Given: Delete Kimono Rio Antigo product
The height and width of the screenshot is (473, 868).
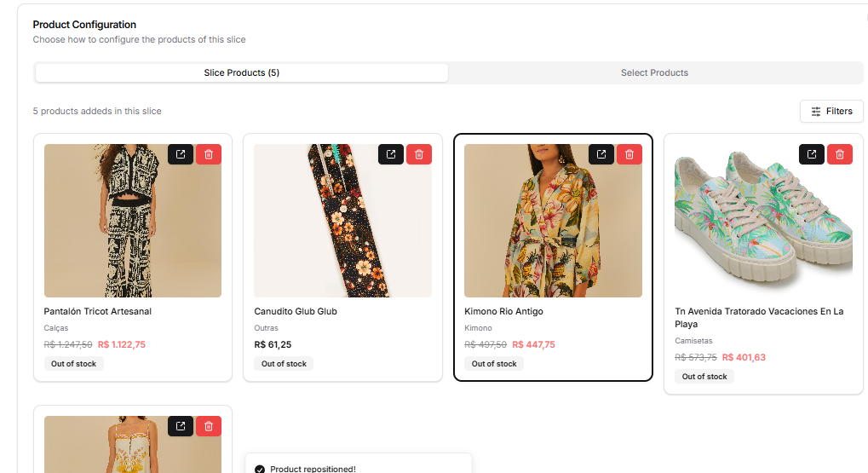Looking at the screenshot, I should click(629, 154).
